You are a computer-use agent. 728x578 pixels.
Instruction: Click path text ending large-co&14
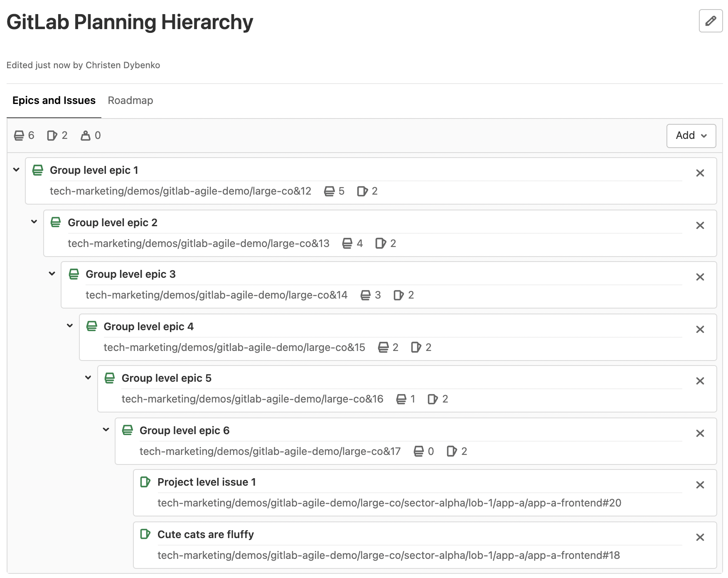click(216, 295)
